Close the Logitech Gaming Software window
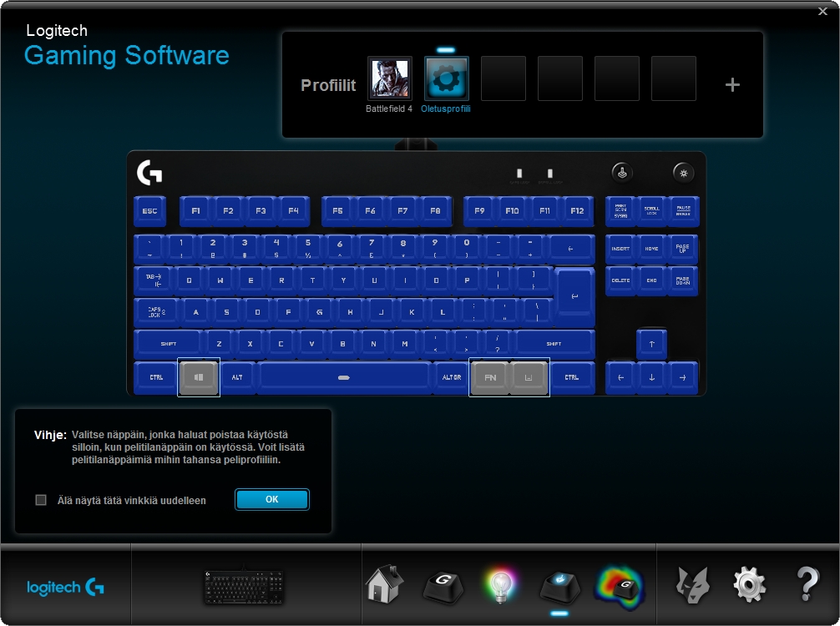 (x=822, y=11)
